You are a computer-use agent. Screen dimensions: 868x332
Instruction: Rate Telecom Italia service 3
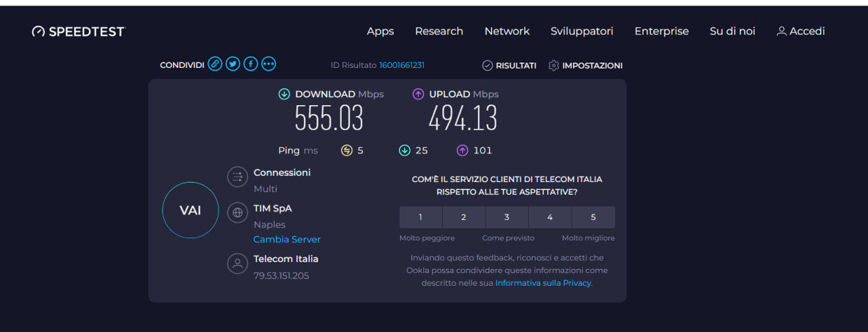point(507,217)
